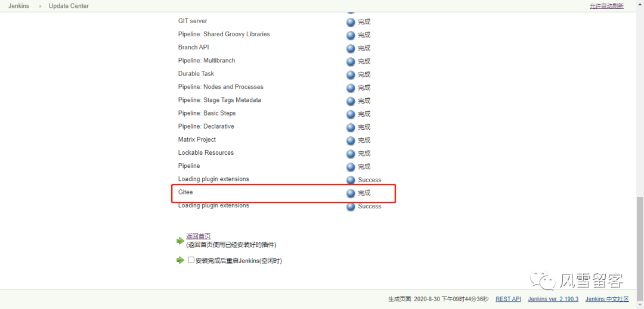644x309 pixels.
Task: Enable 安装完成后重启Jenkins checkbox
Action: pyautogui.click(x=191, y=260)
